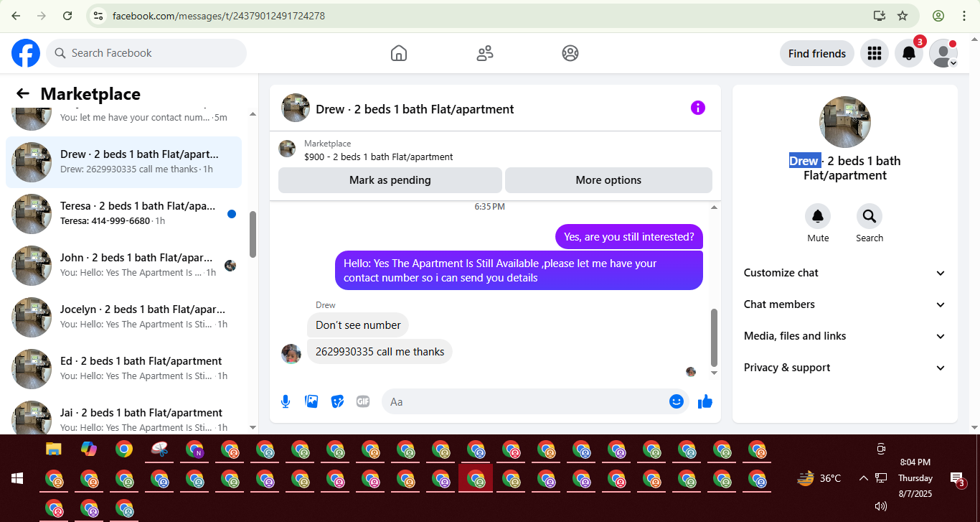Open the Chrome three-dot menu

coord(963,16)
